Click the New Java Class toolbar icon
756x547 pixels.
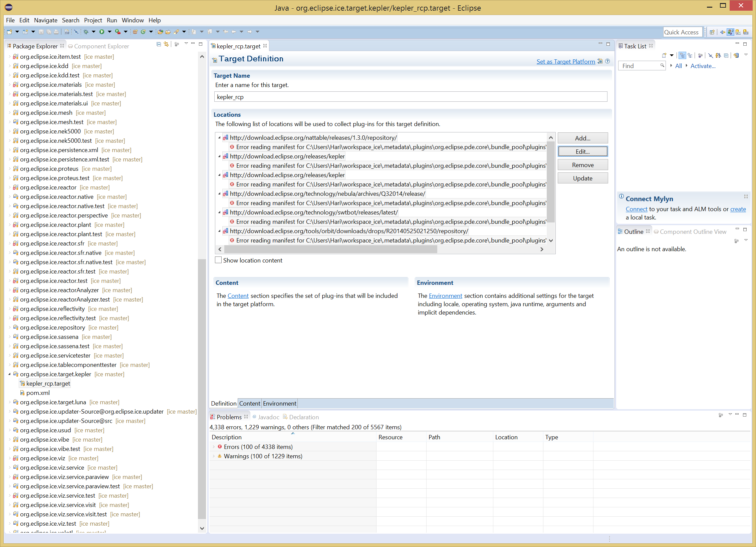(x=143, y=32)
